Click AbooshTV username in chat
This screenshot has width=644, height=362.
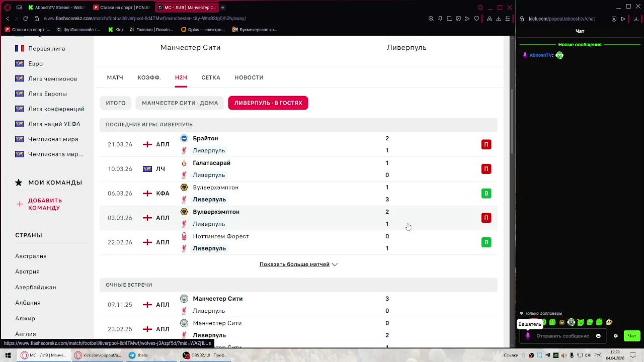click(x=541, y=55)
